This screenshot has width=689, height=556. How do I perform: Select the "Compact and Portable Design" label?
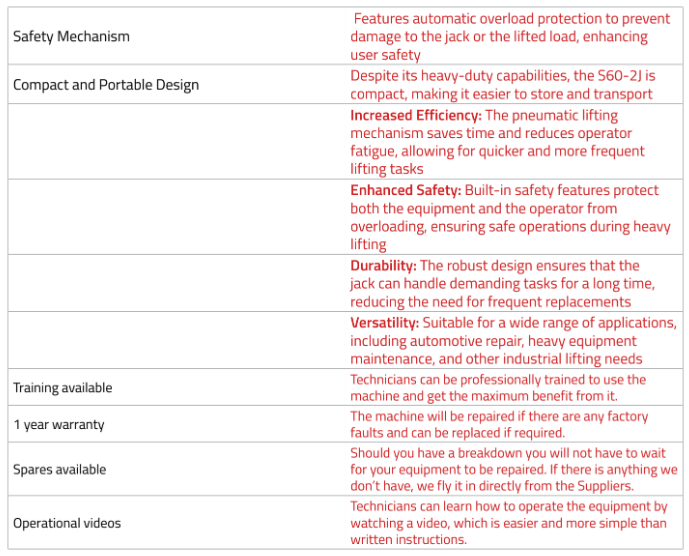pyautogui.click(x=106, y=85)
